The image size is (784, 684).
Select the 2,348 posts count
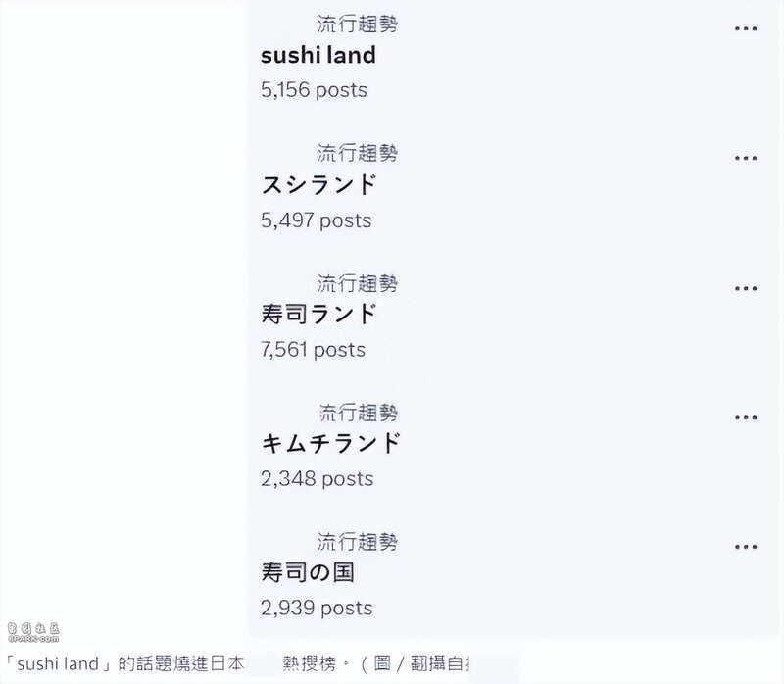(x=317, y=478)
